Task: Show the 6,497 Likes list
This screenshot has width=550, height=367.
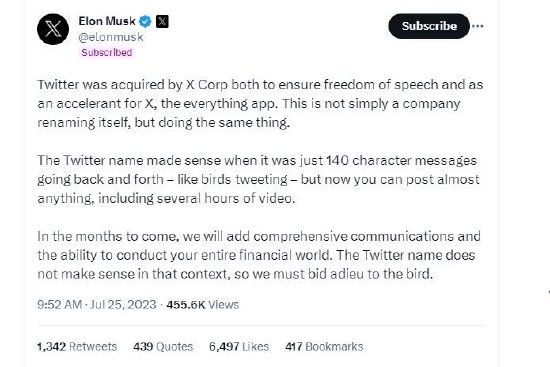Action: pyautogui.click(x=239, y=347)
